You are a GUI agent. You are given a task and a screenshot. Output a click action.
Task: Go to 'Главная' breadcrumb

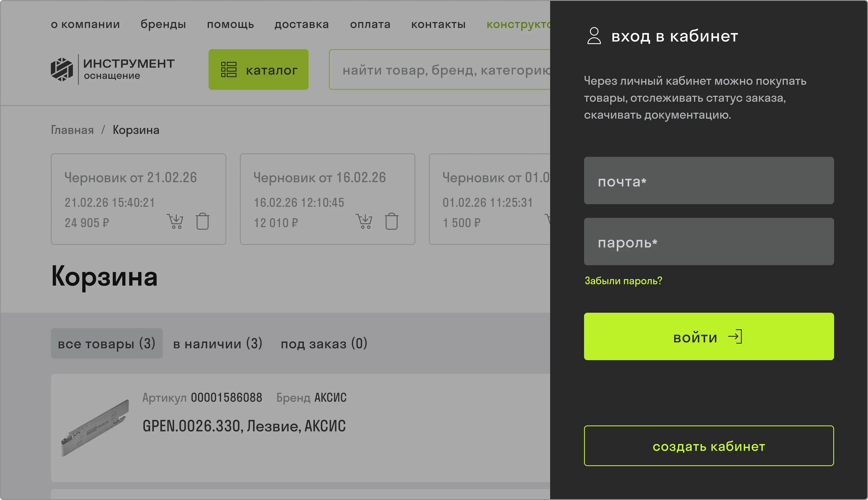[72, 130]
